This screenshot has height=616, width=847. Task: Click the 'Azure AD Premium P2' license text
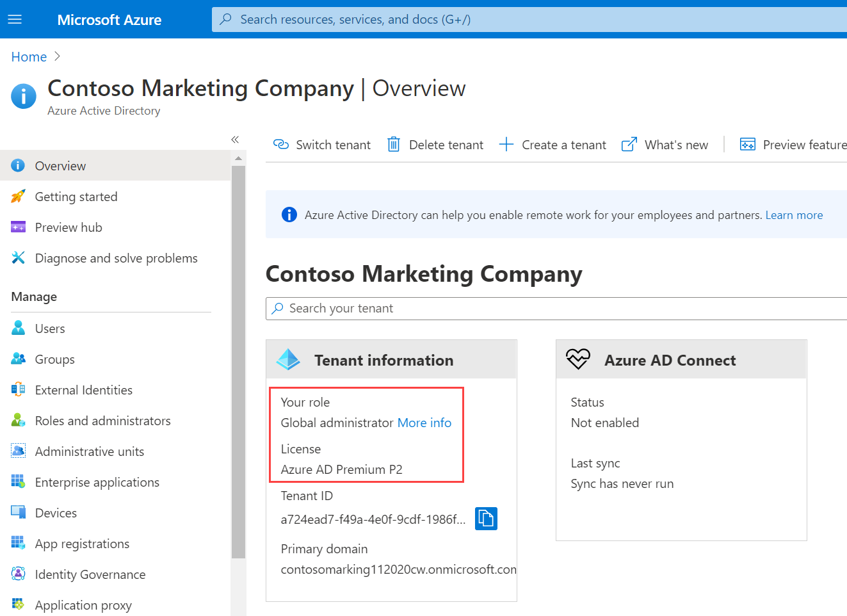(341, 469)
